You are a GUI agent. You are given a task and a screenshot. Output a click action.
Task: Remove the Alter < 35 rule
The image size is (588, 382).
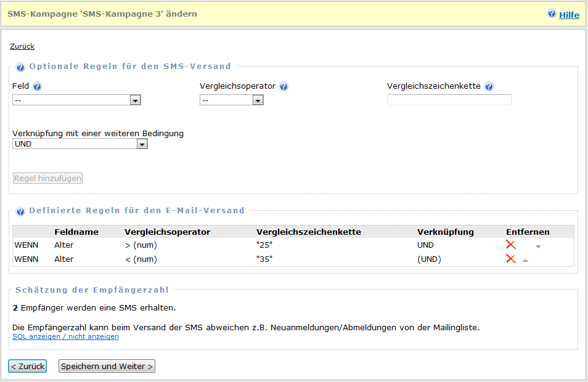coord(510,259)
